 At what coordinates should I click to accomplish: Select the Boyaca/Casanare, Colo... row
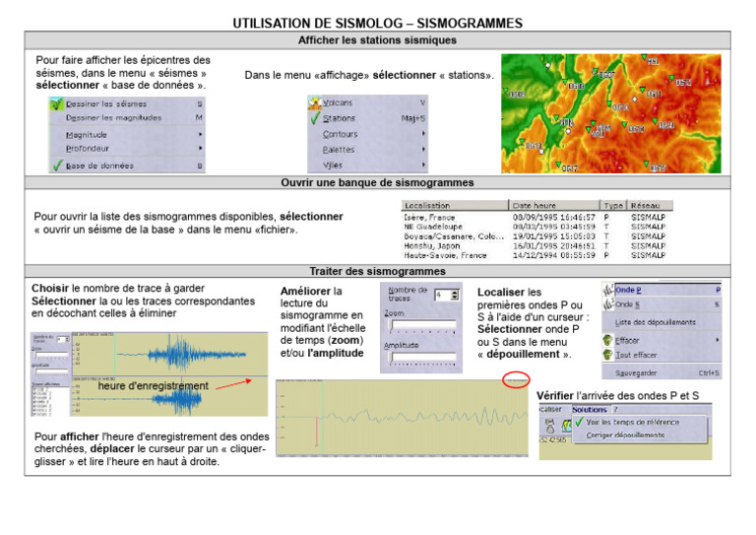(535, 236)
